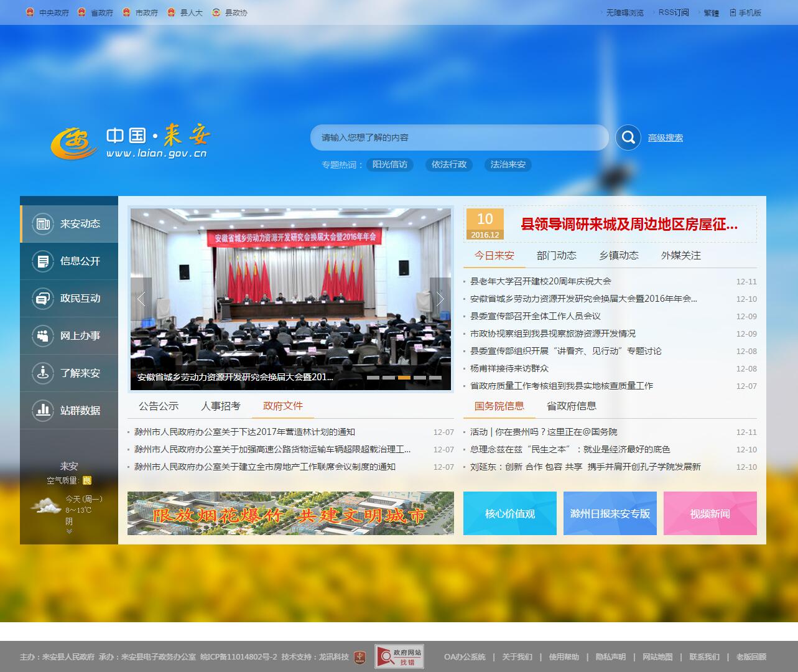Switch to the 乡镇动态 tab
The height and width of the screenshot is (672, 798).
click(619, 256)
